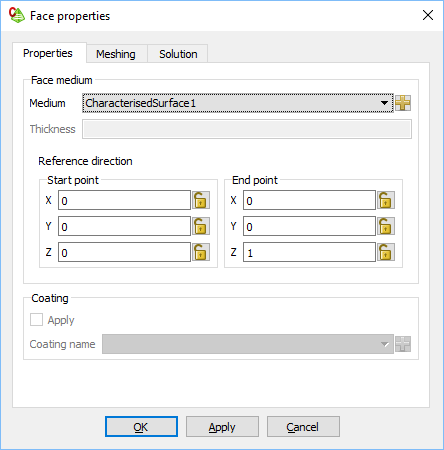This screenshot has width=444, height=450.
Task: Toggle lock icon for Start point X
Action: [201, 200]
